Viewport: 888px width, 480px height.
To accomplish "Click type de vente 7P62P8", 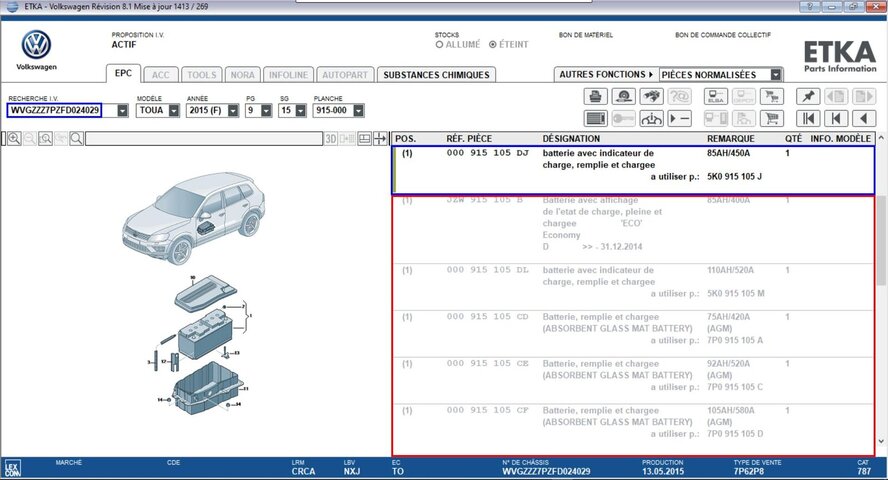I will pos(749,472).
